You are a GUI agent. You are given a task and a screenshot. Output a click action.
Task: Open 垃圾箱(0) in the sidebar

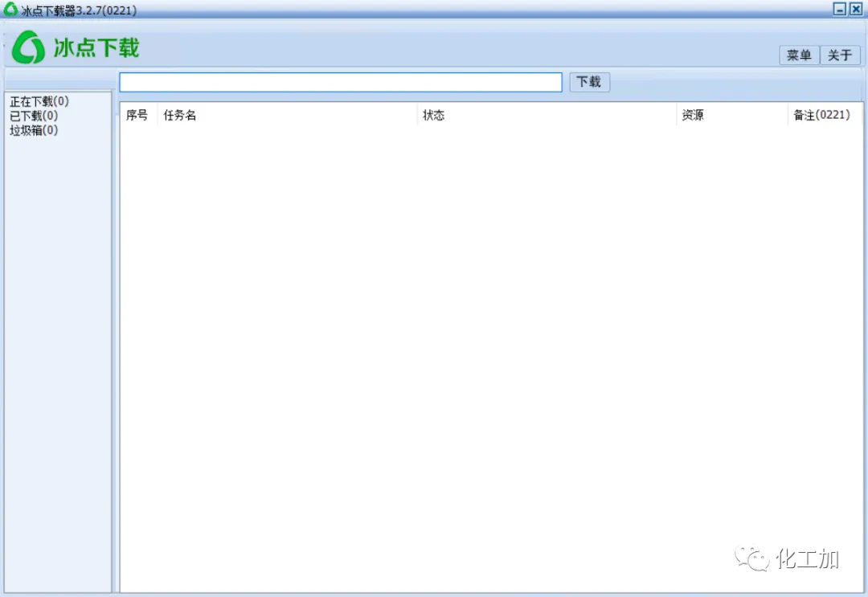(34, 130)
